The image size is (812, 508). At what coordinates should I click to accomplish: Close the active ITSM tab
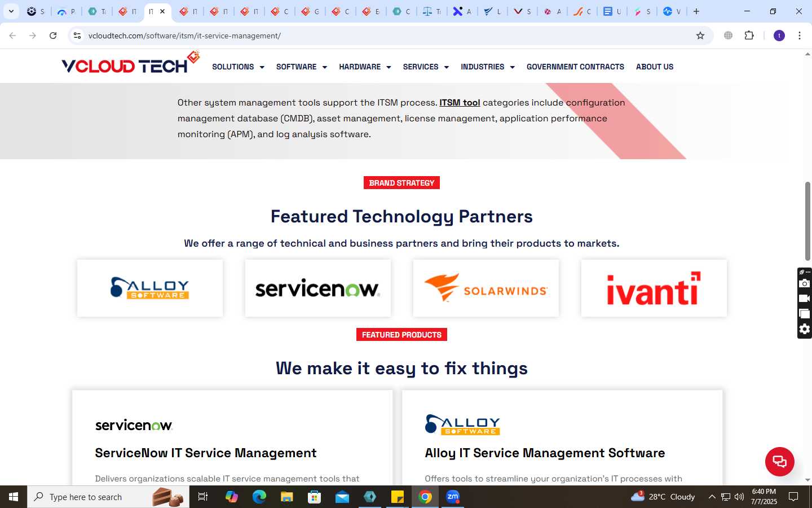tap(162, 11)
